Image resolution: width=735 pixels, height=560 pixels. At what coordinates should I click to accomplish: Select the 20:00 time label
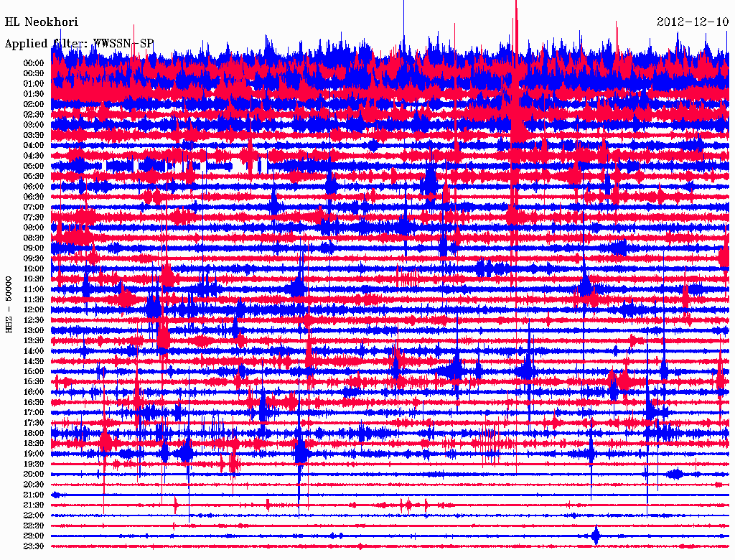(x=33, y=474)
